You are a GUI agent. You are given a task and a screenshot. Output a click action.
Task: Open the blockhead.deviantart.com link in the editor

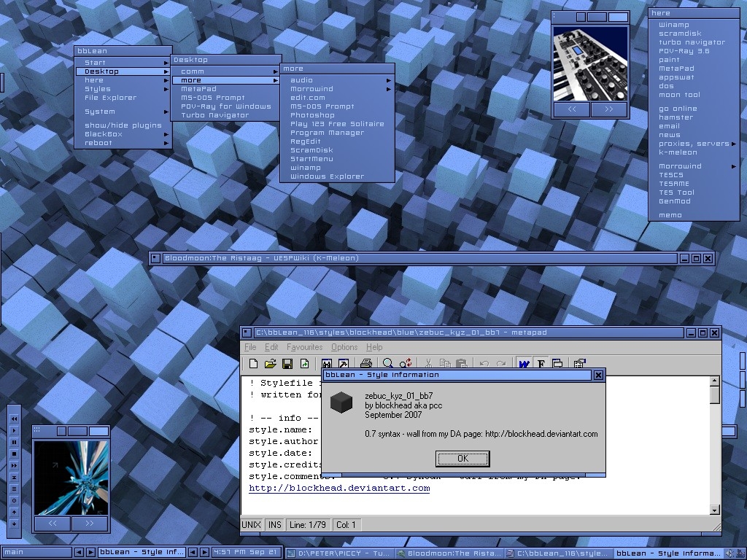(x=339, y=488)
